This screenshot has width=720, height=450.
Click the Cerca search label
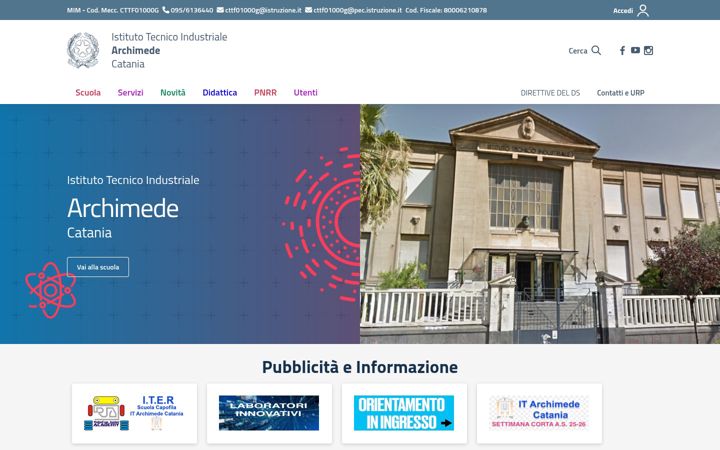pos(578,51)
